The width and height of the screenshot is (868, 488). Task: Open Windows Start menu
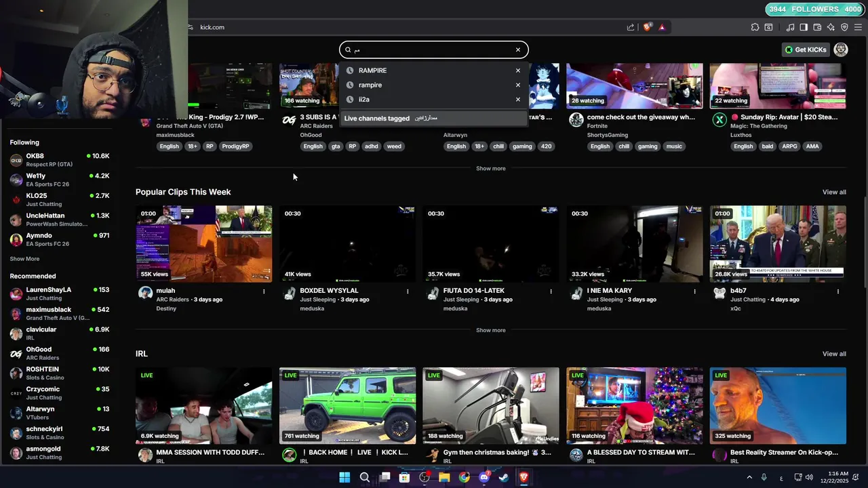(x=344, y=477)
